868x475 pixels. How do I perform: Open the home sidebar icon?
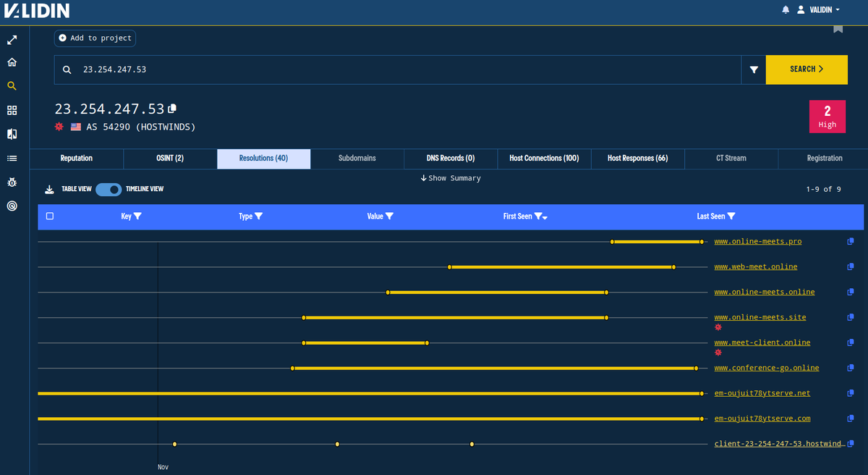(x=12, y=62)
